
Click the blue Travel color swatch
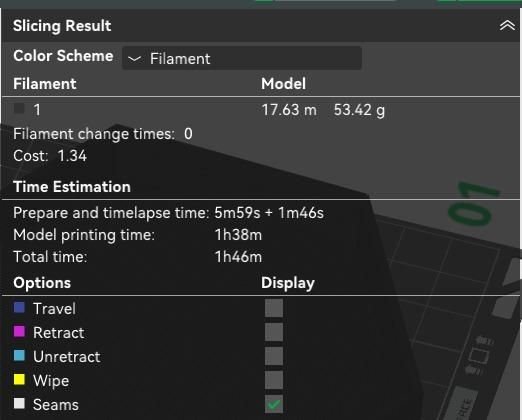pyautogui.click(x=19, y=307)
